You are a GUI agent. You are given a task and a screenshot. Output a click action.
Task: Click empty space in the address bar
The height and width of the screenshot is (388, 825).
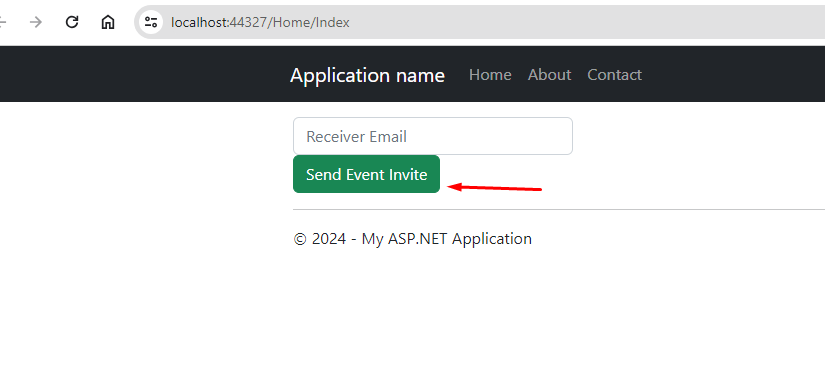579,22
